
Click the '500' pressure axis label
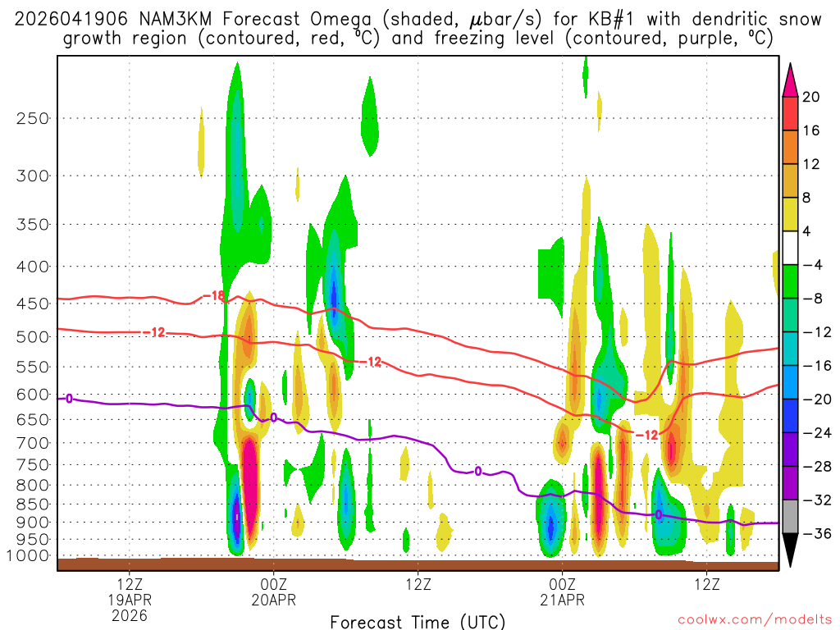(33, 337)
